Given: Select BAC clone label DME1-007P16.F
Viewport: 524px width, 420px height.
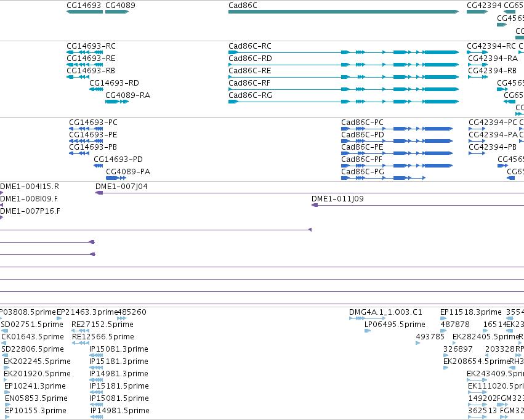Looking at the screenshot, I should click(30, 211).
